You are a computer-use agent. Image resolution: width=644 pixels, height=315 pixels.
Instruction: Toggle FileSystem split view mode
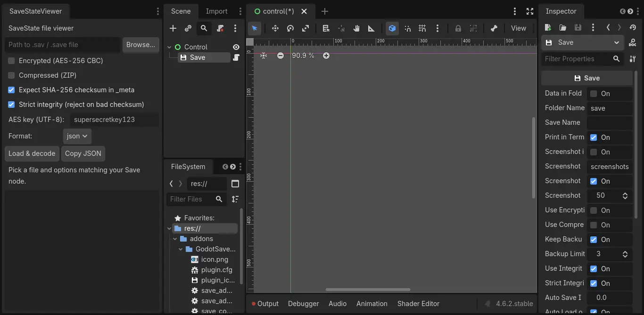pyautogui.click(x=235, y=184)
